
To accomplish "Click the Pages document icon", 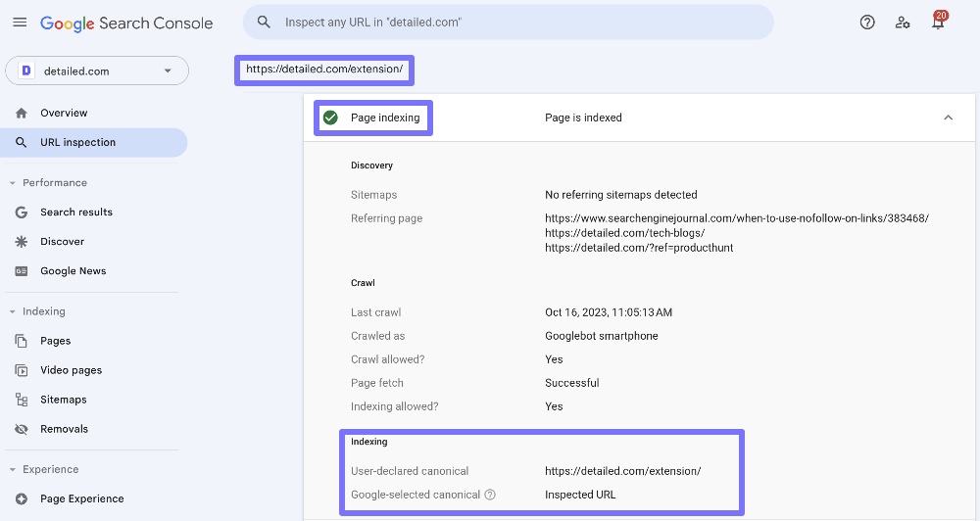I will [x=22, y=341].
